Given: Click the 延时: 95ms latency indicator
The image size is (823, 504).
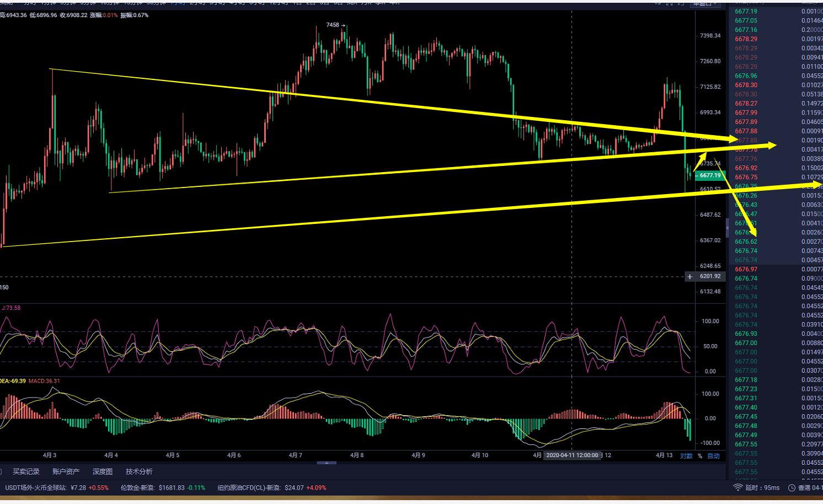Looking at the screenshot, I should coord(762,487).
